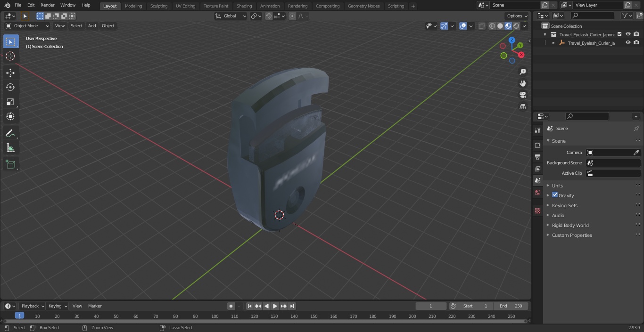The height and width of the screenshot is (332, 644).
Task: Expand the Keying Sets panel
Action: pyautogui.click(x=564, y=205)
